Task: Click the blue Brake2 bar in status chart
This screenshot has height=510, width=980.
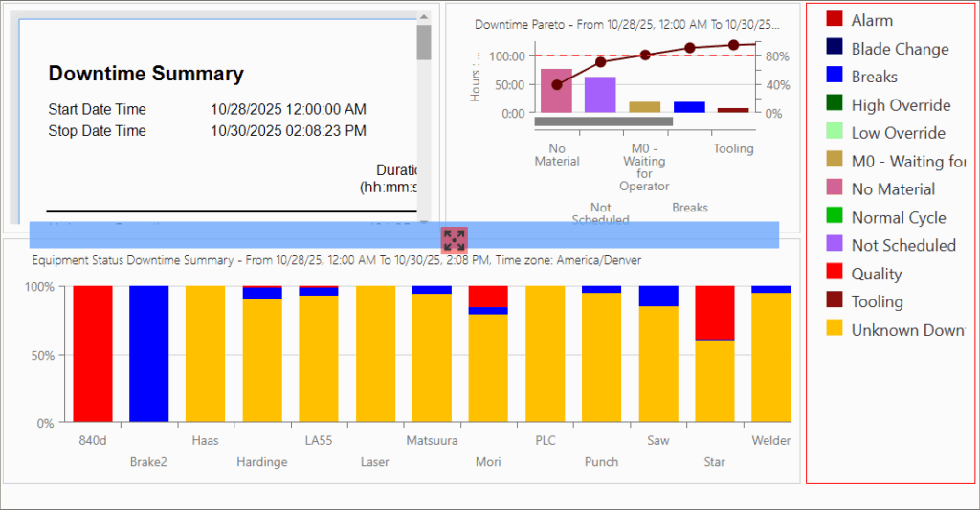Action: click(x=148, y=354)
